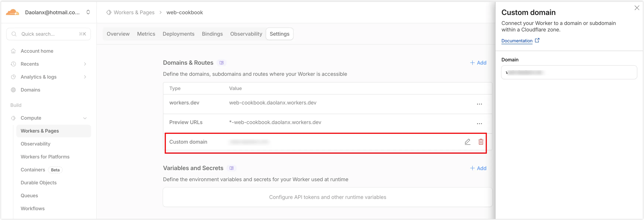Expand the Recents sidebar item
The width and height of the screenshot is (644, 220).
85,64
